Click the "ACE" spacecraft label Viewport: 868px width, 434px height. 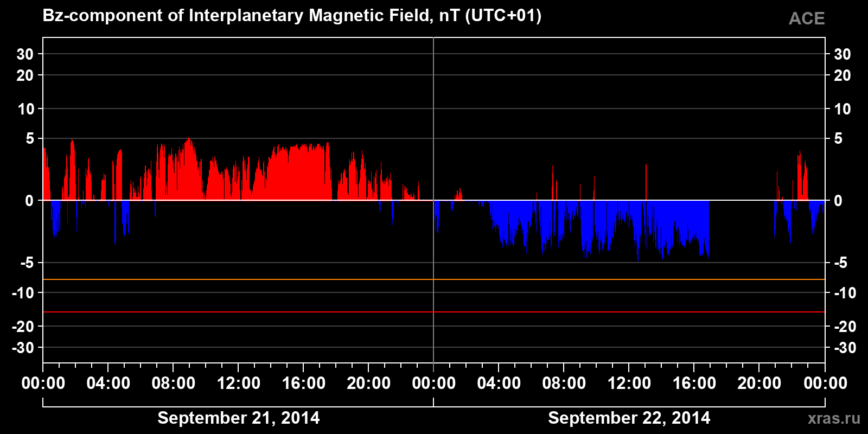(x=807, y=18)
